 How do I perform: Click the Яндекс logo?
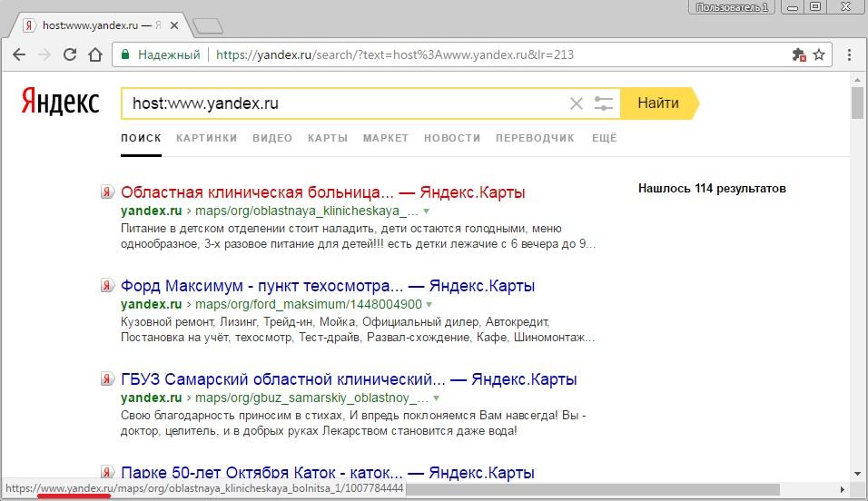tap(60, 102)
